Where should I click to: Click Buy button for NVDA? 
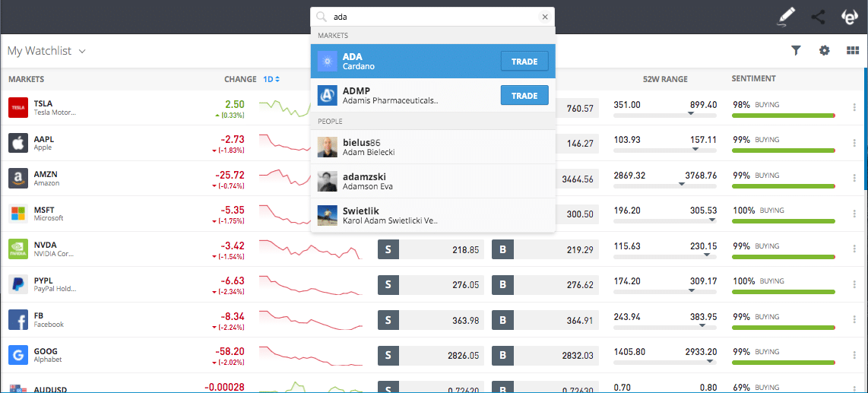click(502, 249)
